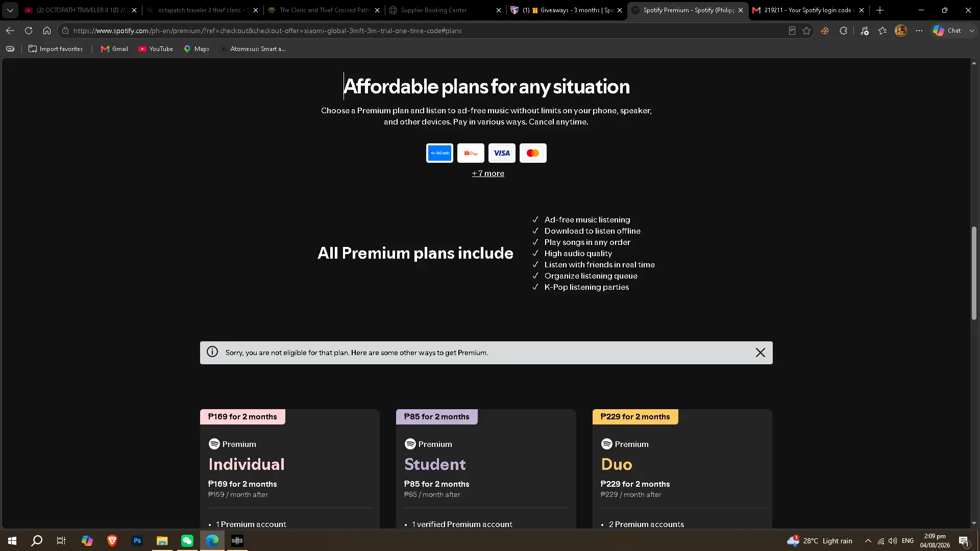Expand the Copilot Chat dropdown arrow
The image size is (980, 551).
[972, 31]
